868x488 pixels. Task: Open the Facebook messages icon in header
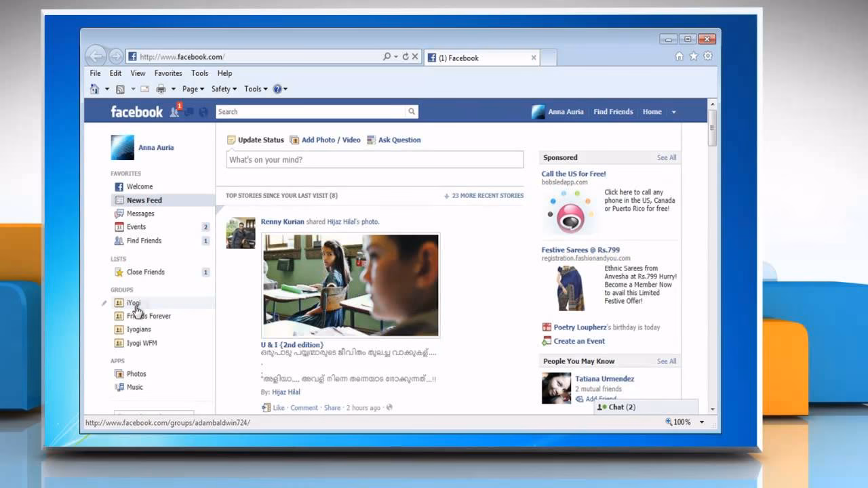point(189,112)
